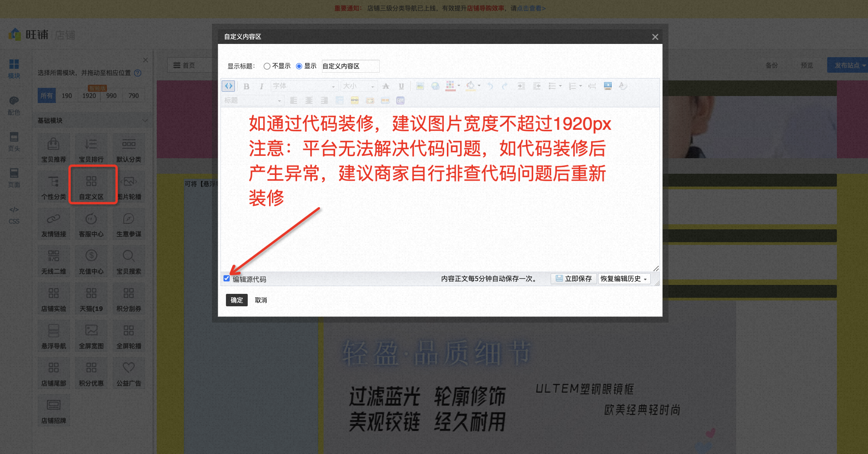The width and height of the screenshot is (868, 454).
Task: Open the 模块 modules sidebar section
Action: 14,69
